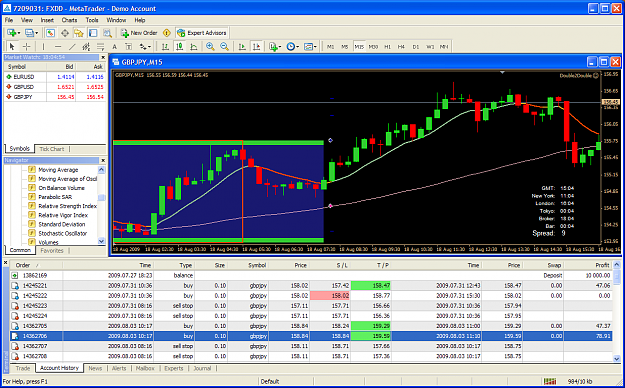Viewport: 625px width, 388px height.
Task: Click the chart shift triangle marker
Action: 502,73
